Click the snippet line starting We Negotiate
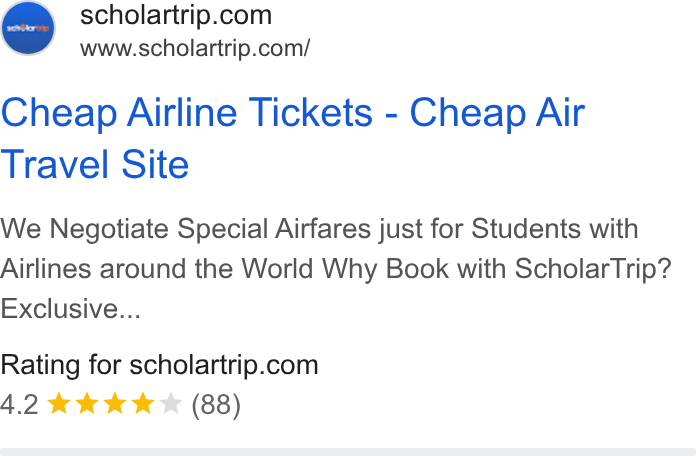 (x=319, y=229)
